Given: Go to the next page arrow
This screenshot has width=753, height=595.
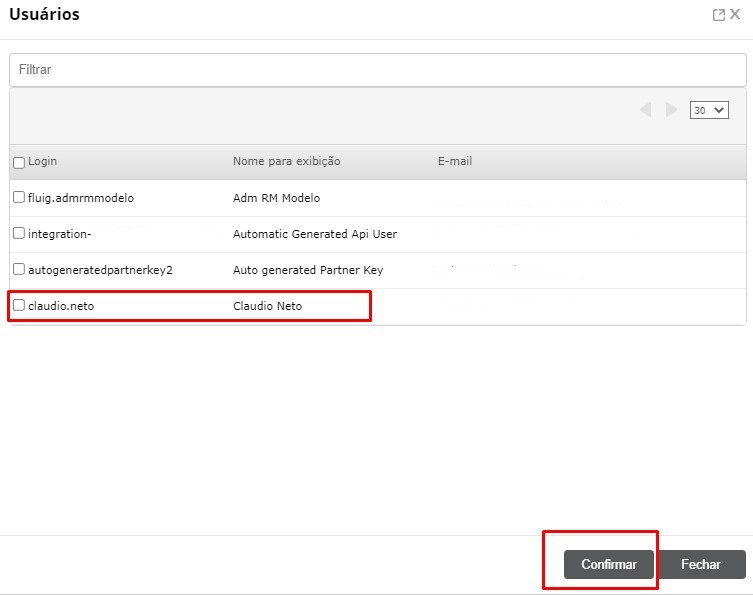Looking at the screenshot, I should tap(671, 110).
